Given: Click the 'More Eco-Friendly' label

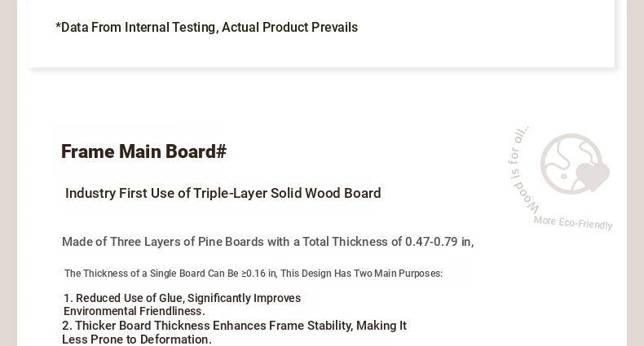Looking at the screenshot, I should click(x=573, y=222).
